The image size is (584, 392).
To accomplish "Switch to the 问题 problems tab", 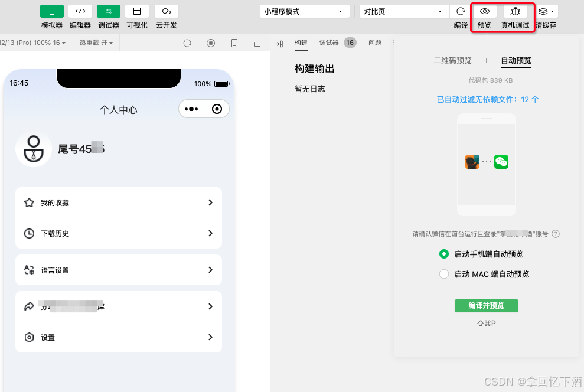I will pyautogui.click(x=375, y=42).
